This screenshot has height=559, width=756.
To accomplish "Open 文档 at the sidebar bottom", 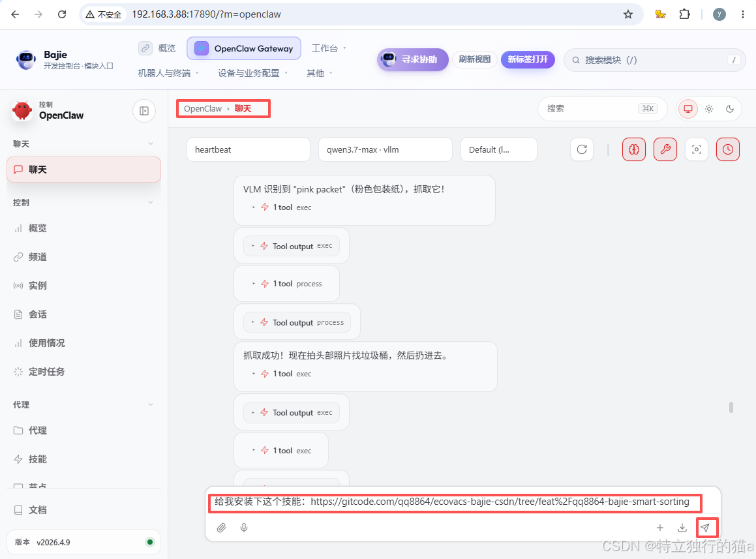I will tap(83, 510).
